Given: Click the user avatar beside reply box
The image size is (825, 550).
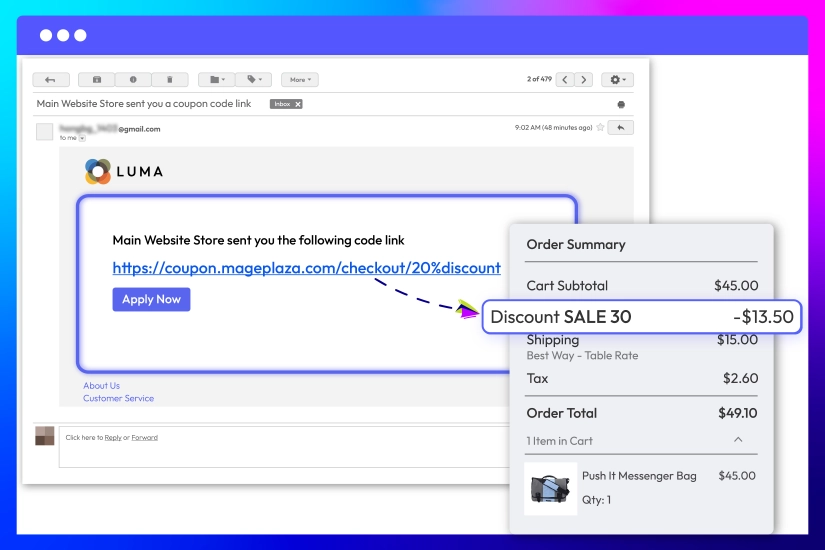Looking at the screenshot, I should tap(45, 436).
